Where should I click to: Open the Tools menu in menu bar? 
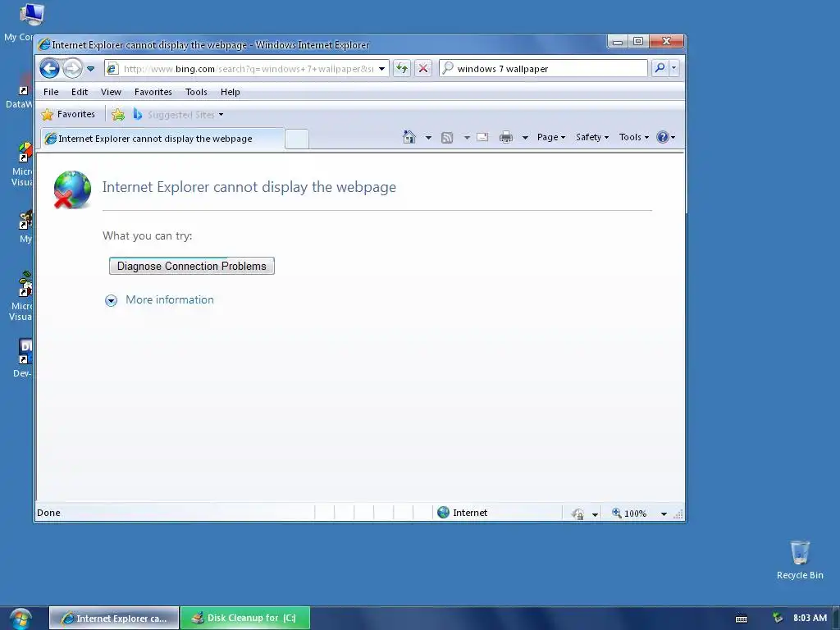point(196,92)
